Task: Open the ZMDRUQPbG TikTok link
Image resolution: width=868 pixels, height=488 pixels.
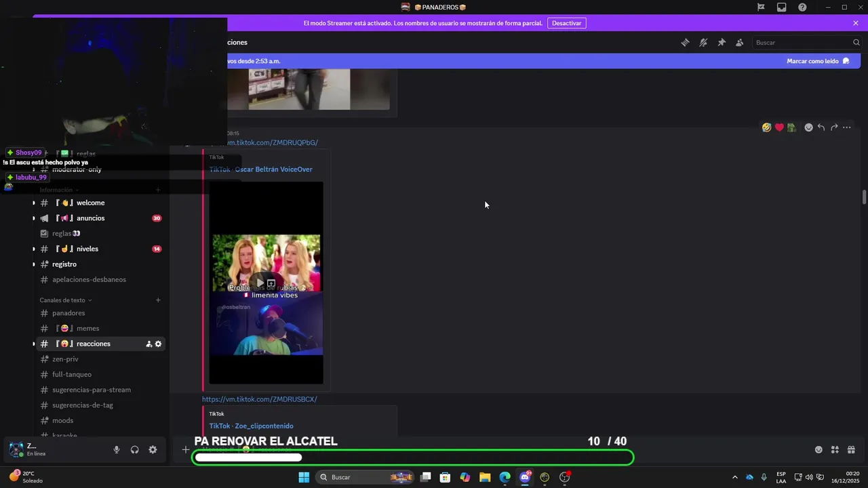Action: (273, 143)
